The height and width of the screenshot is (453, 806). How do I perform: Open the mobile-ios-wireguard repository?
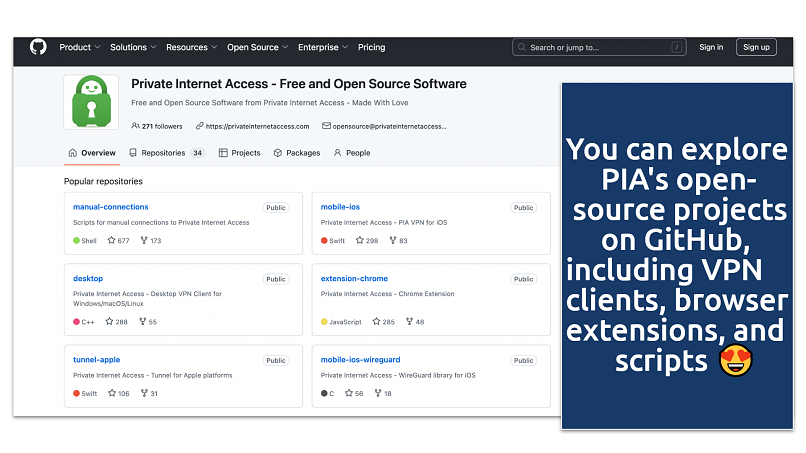(x=360, y=359)
